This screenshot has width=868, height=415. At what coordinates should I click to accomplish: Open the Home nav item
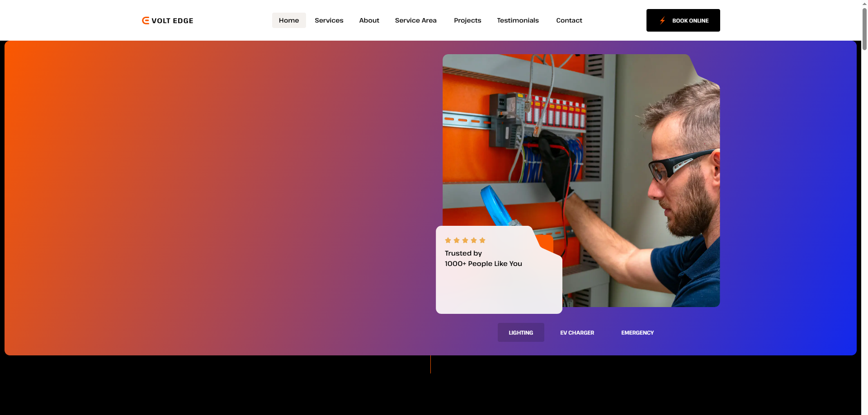click(289, 20)
